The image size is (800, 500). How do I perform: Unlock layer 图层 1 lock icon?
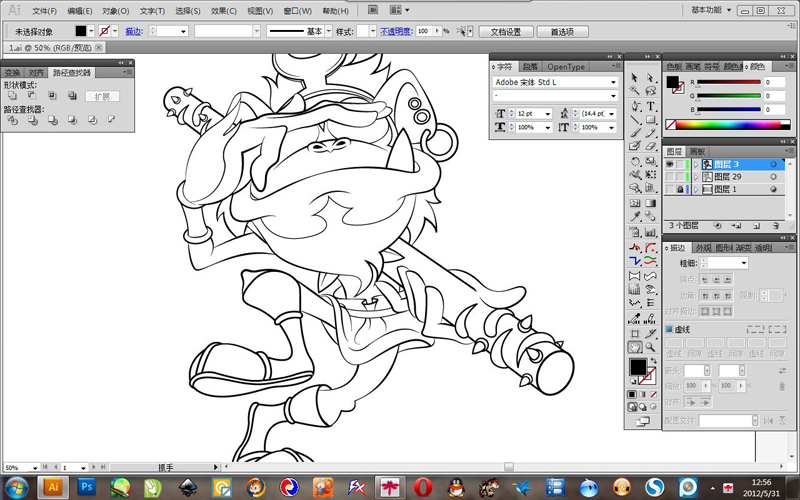[x=680, y=189]
